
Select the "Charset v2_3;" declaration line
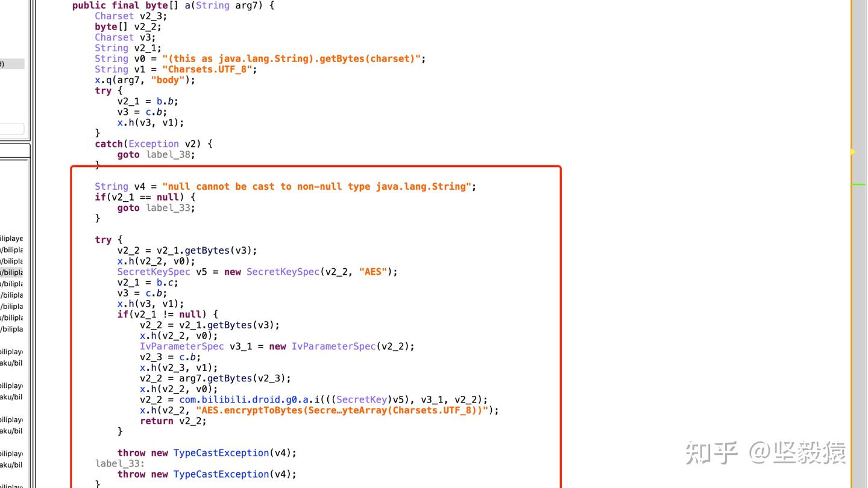(131, 16)
